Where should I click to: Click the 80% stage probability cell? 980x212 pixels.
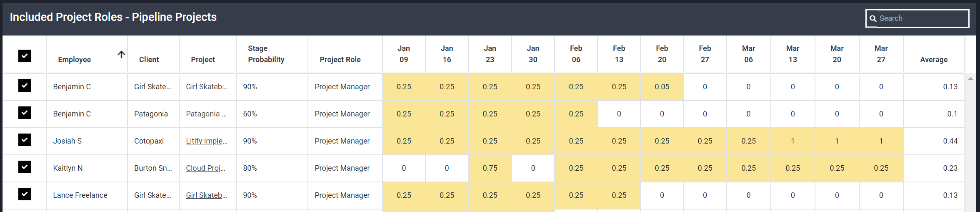272,168
